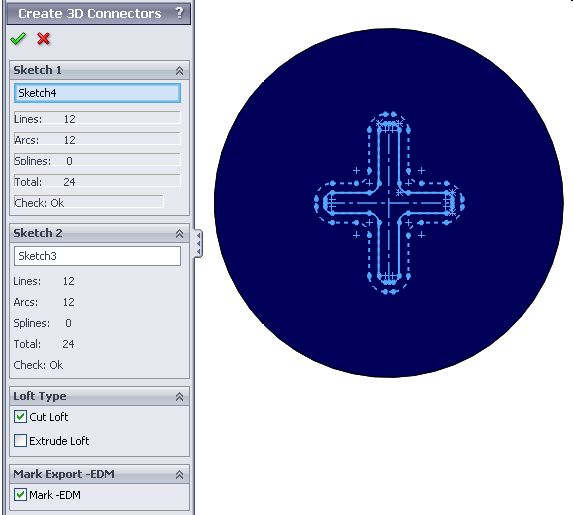Collapse the Sketch 1 section chevron
573x515 pixels.
tap(179, 71)
